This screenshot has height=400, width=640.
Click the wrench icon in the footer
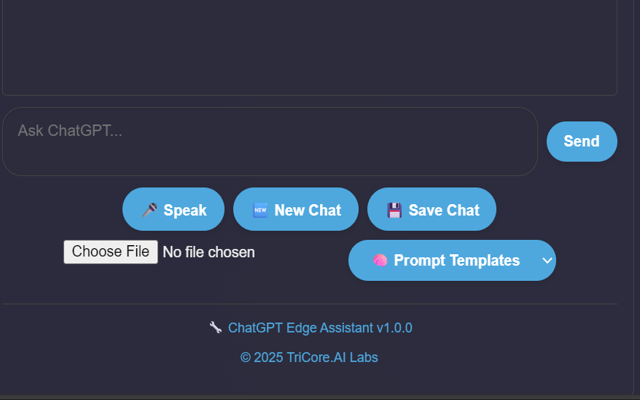[215, 328]
